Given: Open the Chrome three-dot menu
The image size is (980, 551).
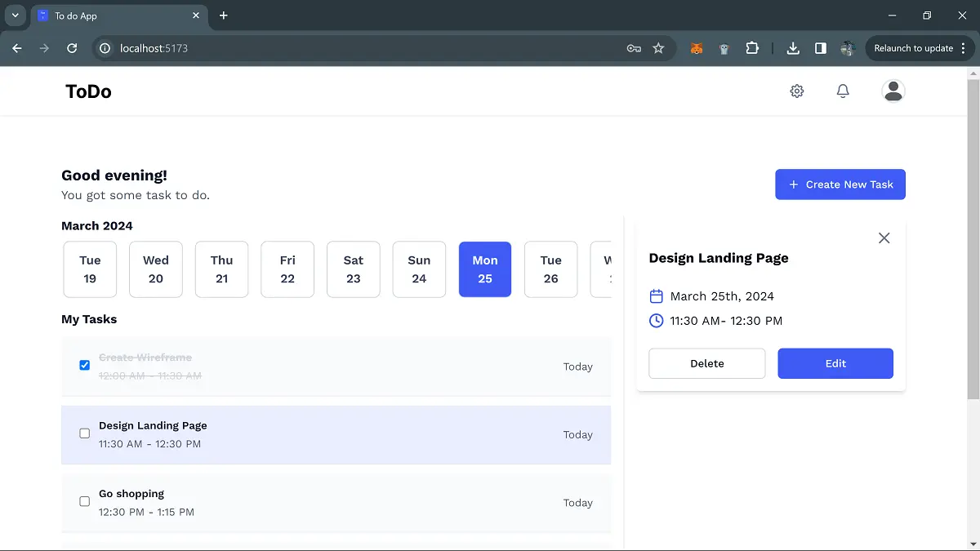Looking at the screenshot, I should coord(964,48).
